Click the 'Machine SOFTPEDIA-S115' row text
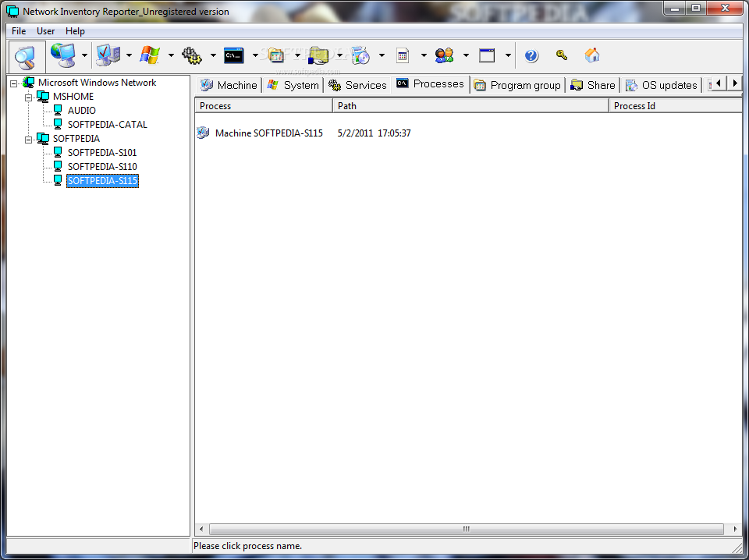This screenshot has width=749, height=560. point(269,133)
